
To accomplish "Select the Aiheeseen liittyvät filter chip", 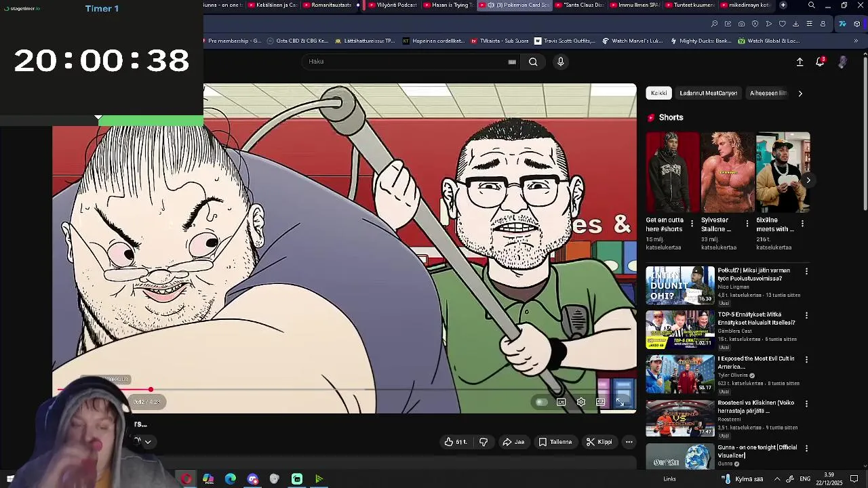I will (768, 93).
